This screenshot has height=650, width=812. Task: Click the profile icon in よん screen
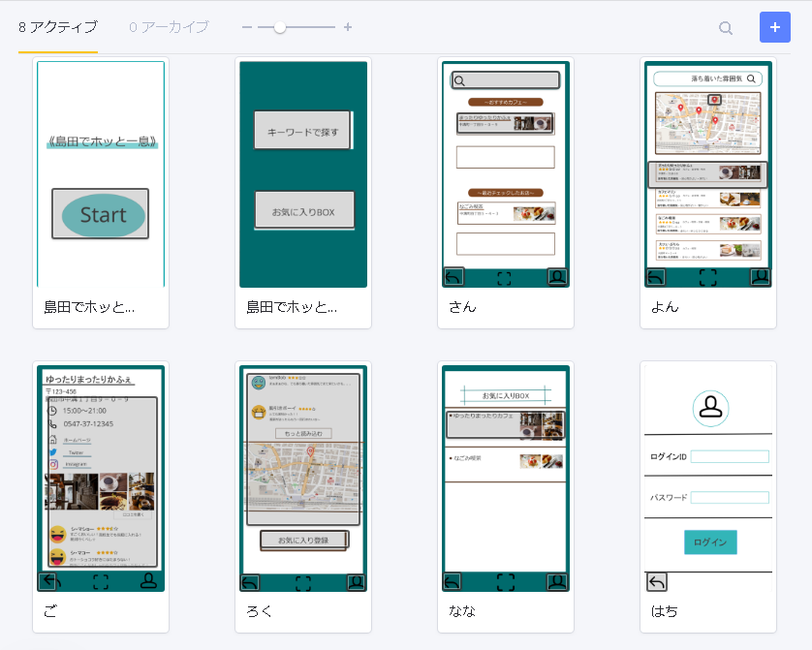[x=761, y=277]
